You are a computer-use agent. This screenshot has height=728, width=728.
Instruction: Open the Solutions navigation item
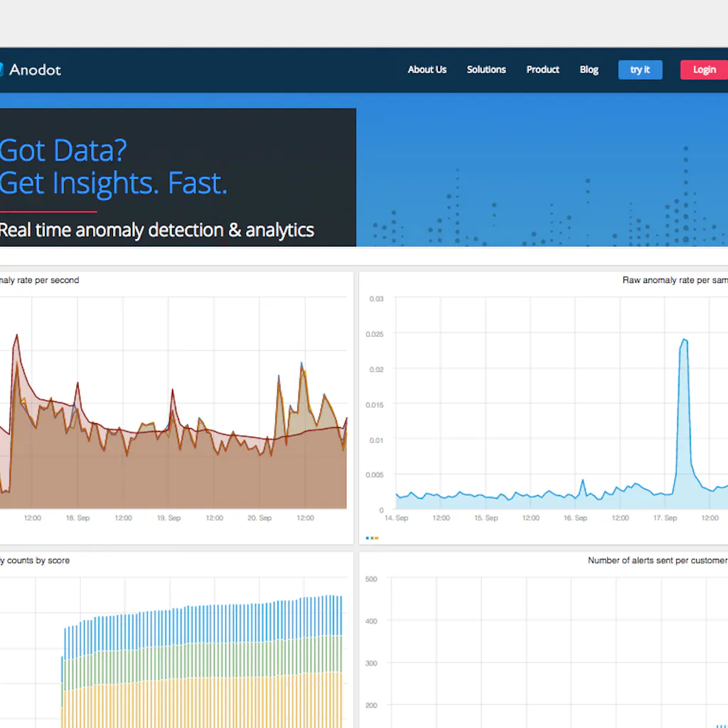tap(486, 70)
